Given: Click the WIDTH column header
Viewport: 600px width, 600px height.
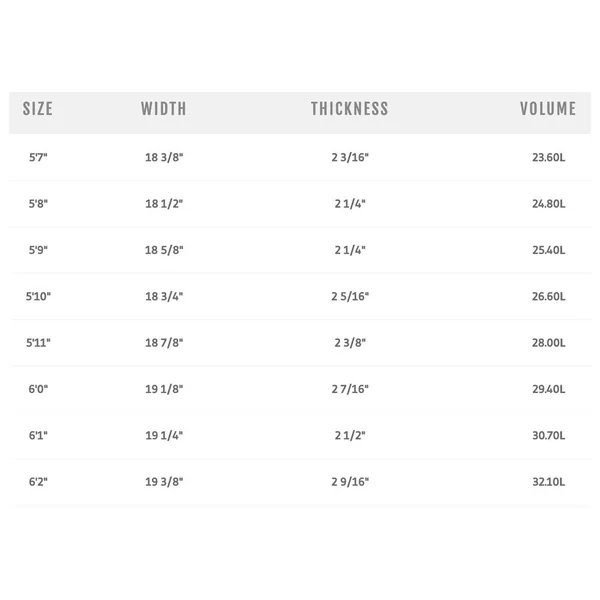Looking at the screenshot, I should pos(164,109).
